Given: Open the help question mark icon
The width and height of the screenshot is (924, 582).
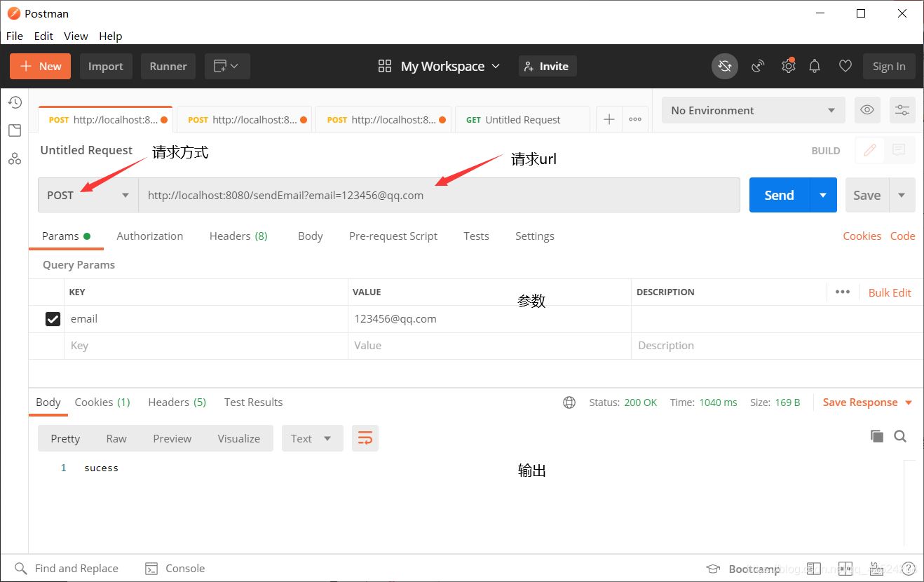Looking at the screenshot, I should pyautogui.click(x=909, y=569).
